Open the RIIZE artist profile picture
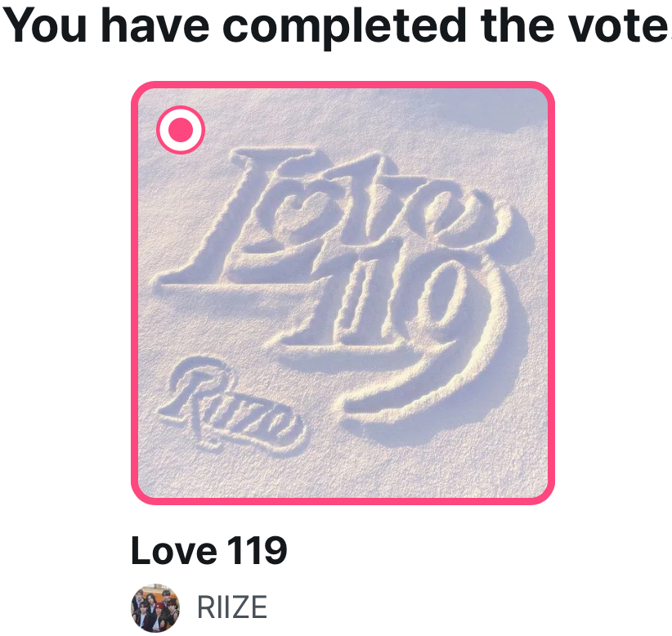The height and width of the screenshot is (636, 672). (155, 607)
